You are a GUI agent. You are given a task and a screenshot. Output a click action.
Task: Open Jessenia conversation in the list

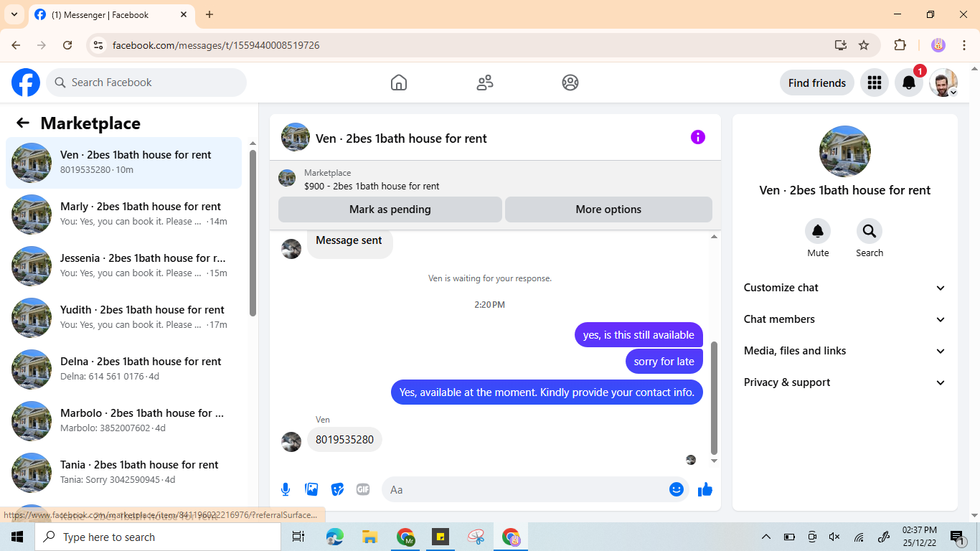click(124, 265)
